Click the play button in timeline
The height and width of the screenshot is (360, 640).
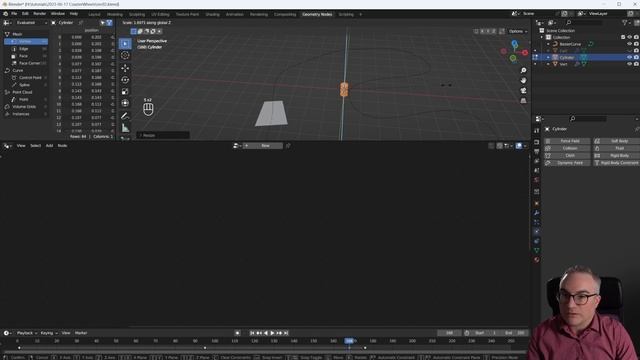coord(272,333)
